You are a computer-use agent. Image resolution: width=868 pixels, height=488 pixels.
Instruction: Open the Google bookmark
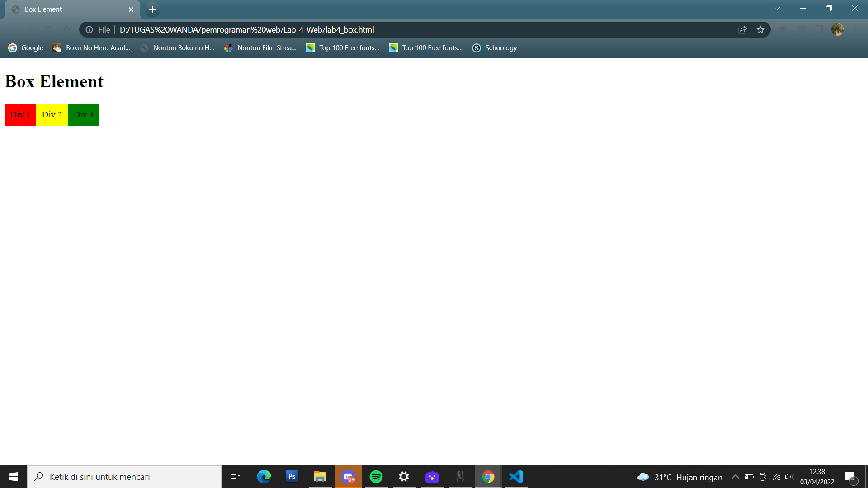[25, 47]
